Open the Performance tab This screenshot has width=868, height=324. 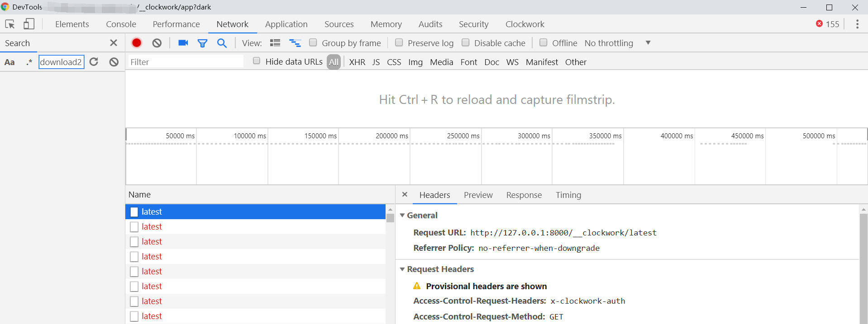(x=176, y=24)
